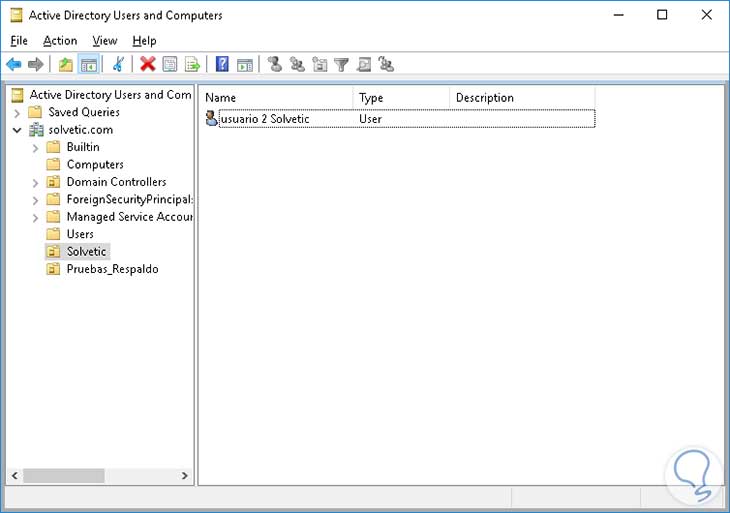Create new user toolbar icon
This screenshot has width=730, height=513.
click(x=275, y=64)
